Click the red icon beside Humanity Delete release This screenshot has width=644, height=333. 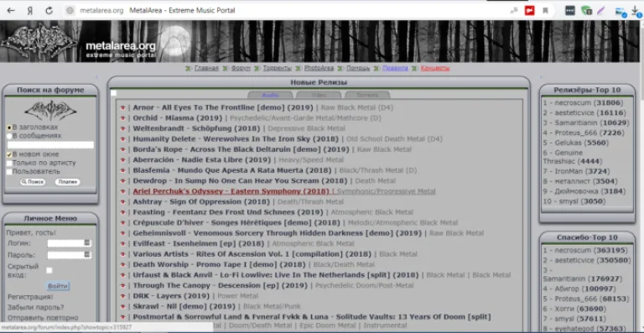pos(122,139)
